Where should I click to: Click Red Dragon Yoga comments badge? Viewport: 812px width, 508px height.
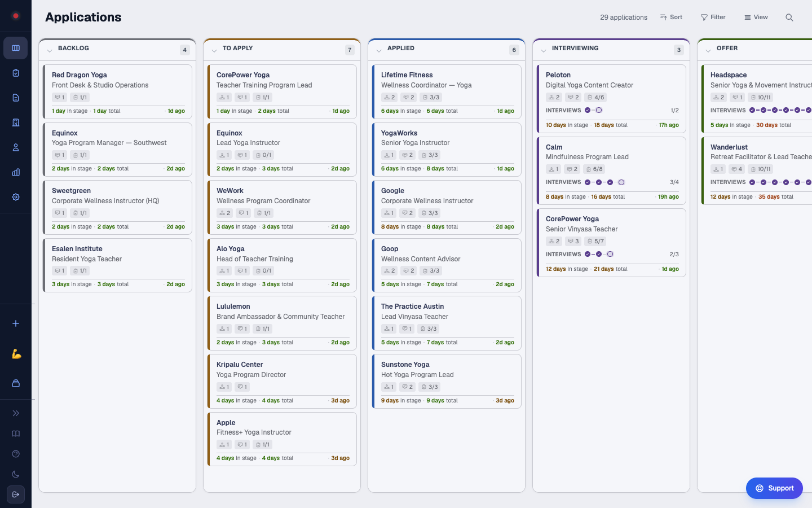pyautogui.click(x=59, y=97)
